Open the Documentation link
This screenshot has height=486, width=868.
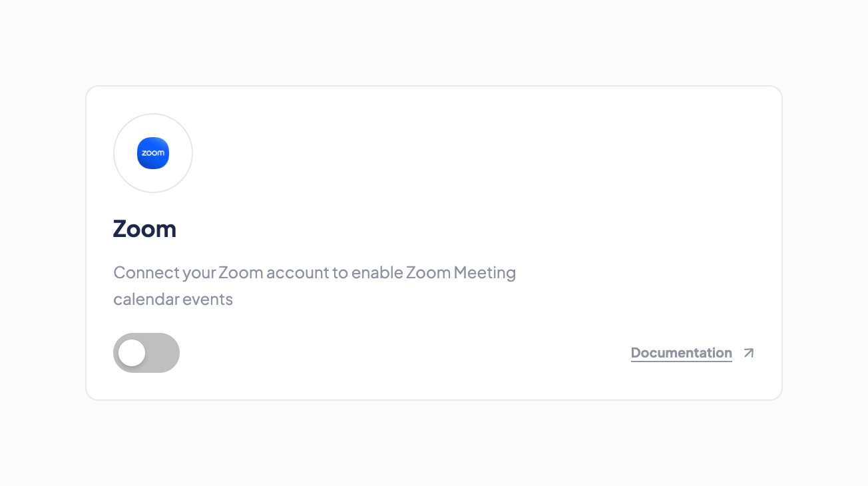click(x=681, y=353)
